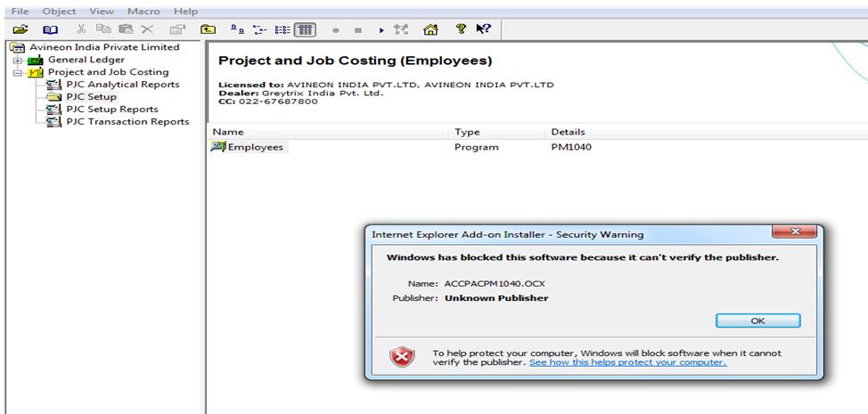Open 'See how this helps protect' link
This screenshot has width=868, height=414.
[x=627, y=362]
